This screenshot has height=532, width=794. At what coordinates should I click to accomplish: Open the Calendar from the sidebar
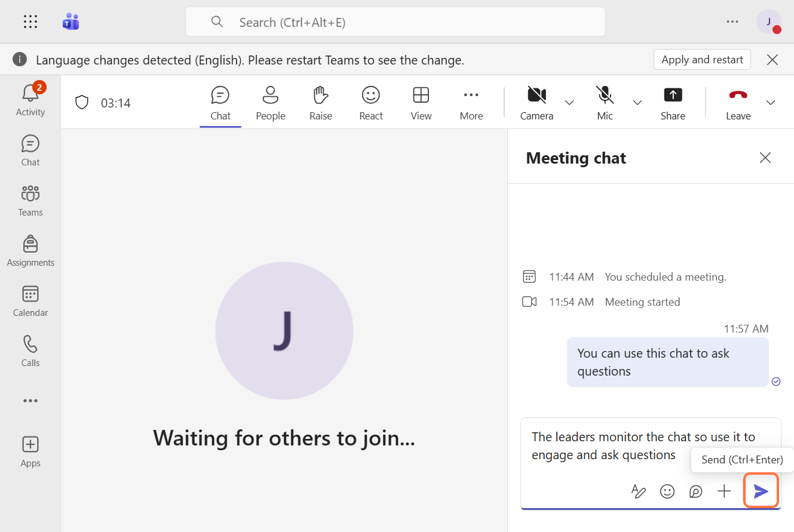tap(30, 301)
